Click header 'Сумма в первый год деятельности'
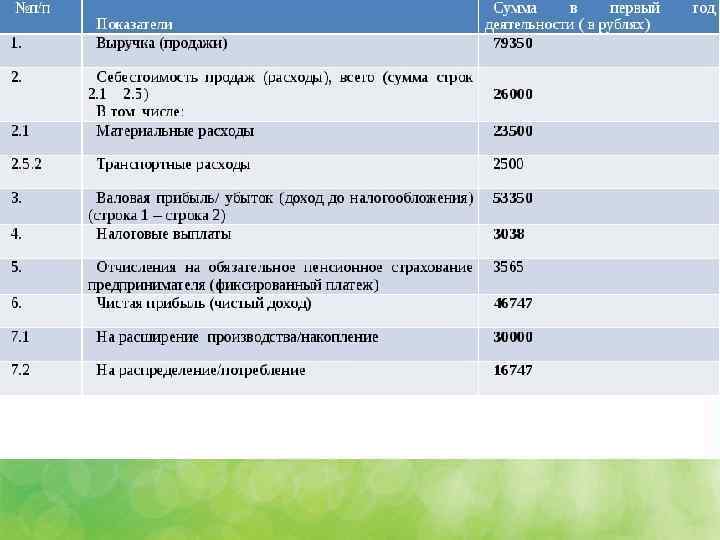This screenshot has height=540, width=720. 599,16
